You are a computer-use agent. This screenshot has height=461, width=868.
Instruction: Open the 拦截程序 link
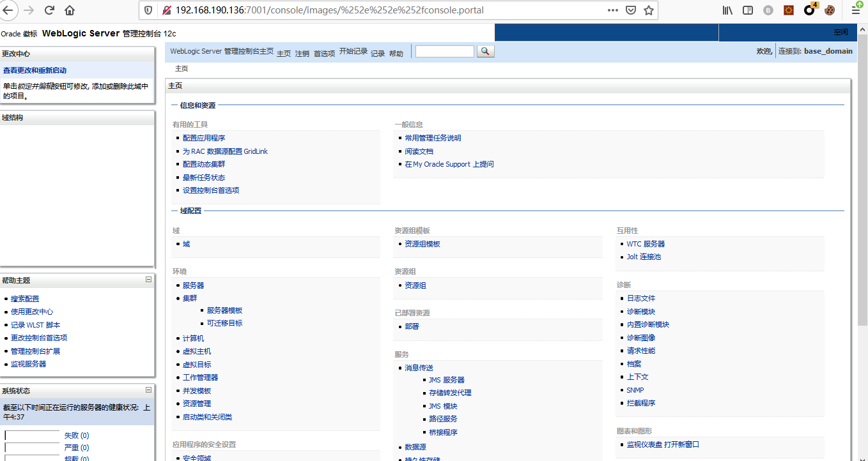coord(640,403)
